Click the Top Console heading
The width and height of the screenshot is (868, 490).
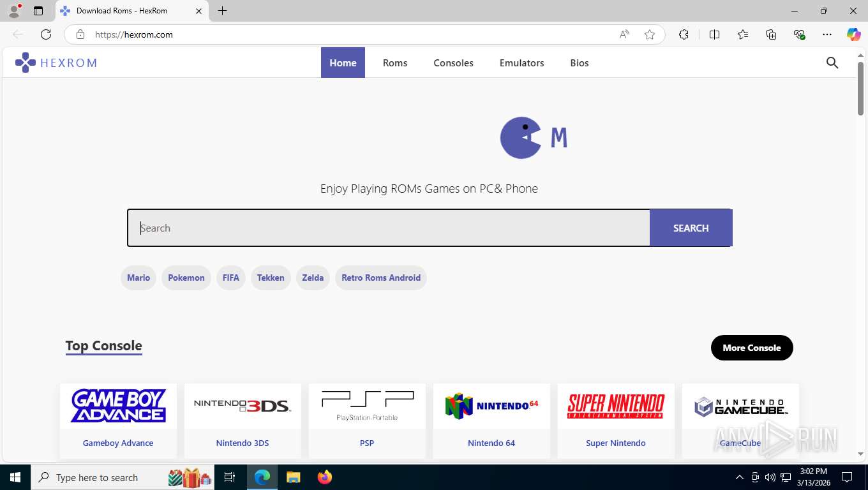coord(103,346)
